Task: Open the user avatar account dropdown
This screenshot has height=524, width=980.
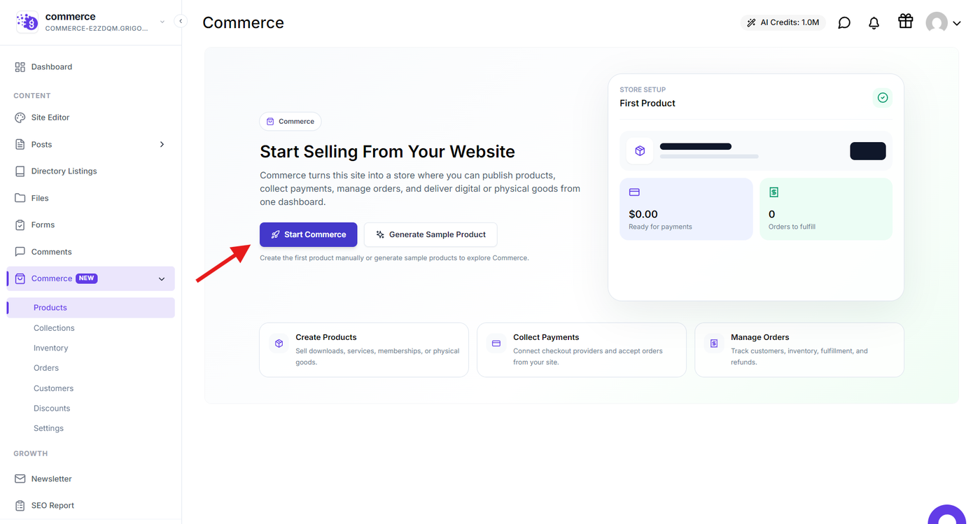Action: (943, 23)
